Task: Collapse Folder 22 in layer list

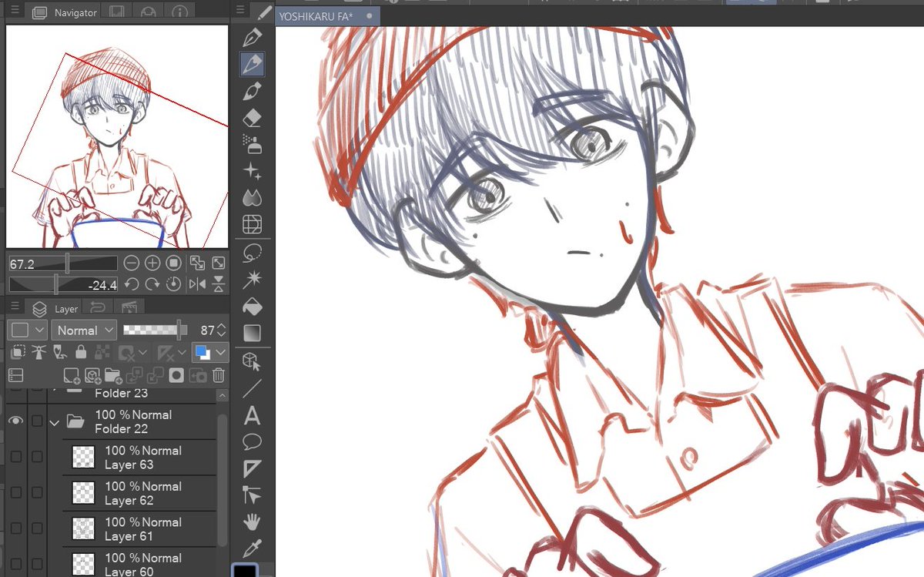Action: pyautogui.click(x=55, y=422)
